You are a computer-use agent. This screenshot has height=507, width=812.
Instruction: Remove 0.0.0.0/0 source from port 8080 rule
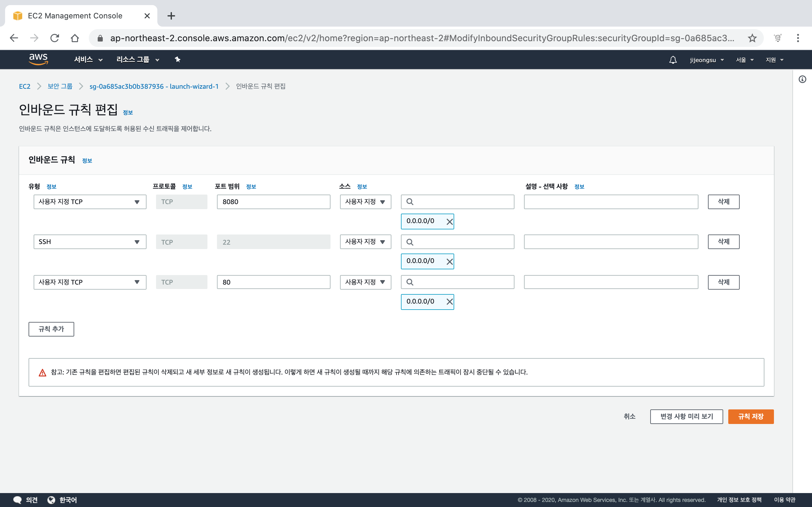[450, 221]
